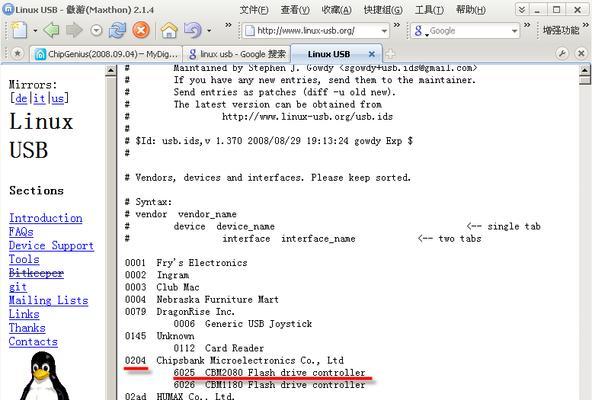Click into the Google search field

(468, 31)
